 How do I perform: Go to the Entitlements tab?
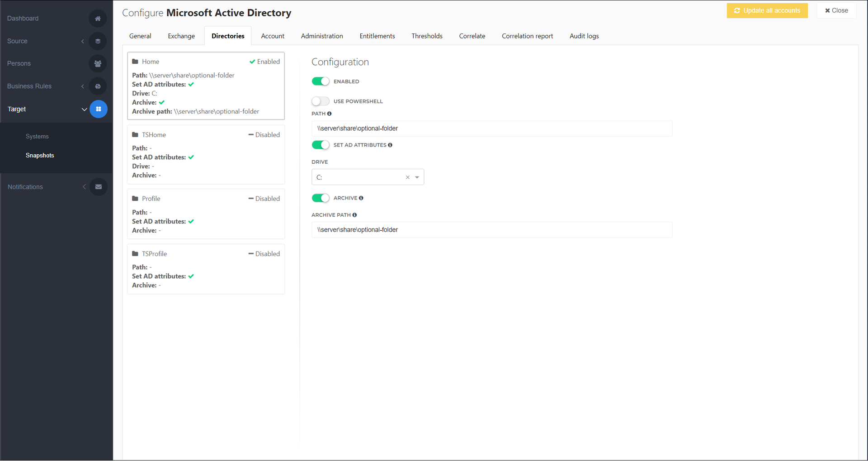[x=377, y=36]
